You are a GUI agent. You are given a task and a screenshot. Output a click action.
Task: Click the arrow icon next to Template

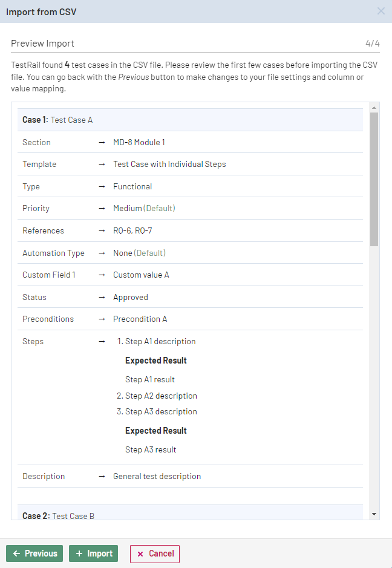point(102,164)
